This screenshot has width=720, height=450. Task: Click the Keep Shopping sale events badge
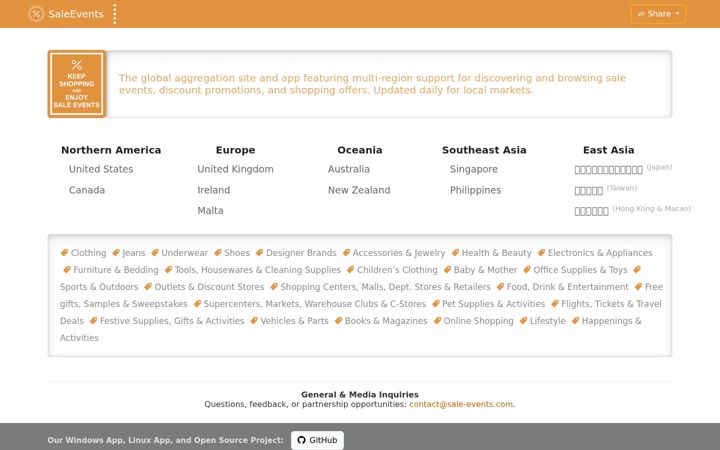(77, 84)
